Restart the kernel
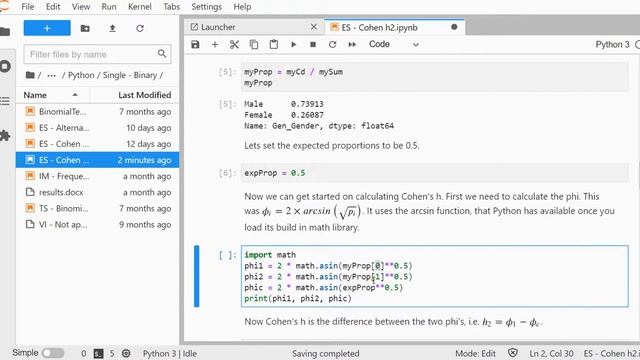The width and height of the screenshot is (640, 360). point(333,44)
